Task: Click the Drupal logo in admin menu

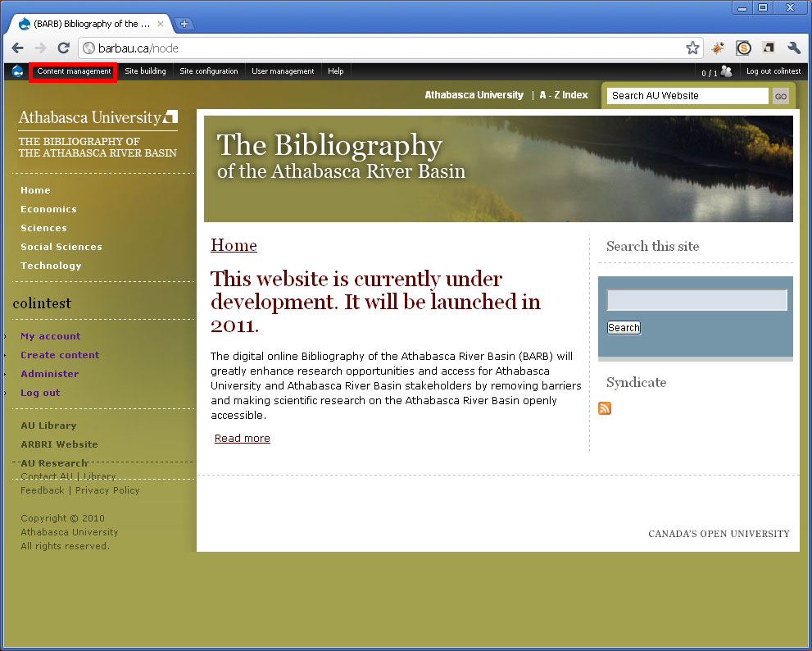Action: pyautogui.click(x=17, y=71)
